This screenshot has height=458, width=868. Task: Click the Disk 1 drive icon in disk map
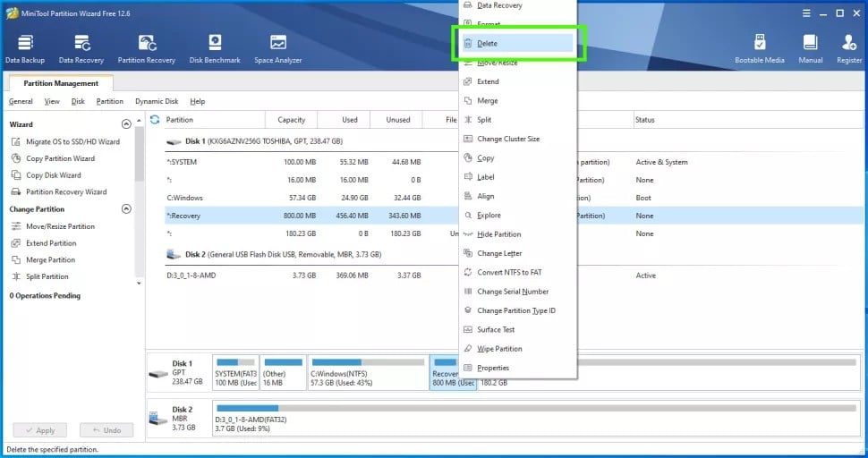(x=158, y=374)
